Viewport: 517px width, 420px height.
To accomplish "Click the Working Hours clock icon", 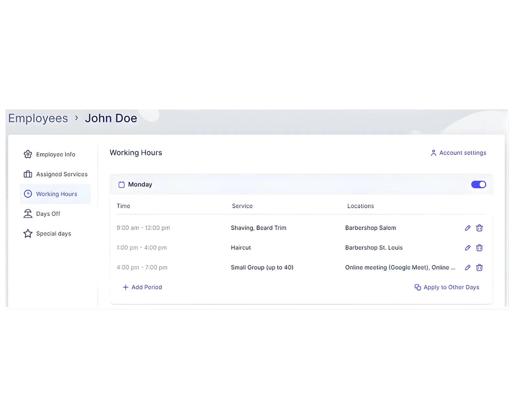I will click(28, 194).
